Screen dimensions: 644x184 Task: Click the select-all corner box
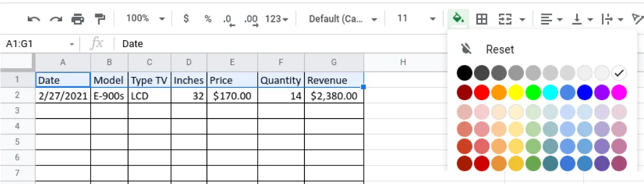coord(17,62)
